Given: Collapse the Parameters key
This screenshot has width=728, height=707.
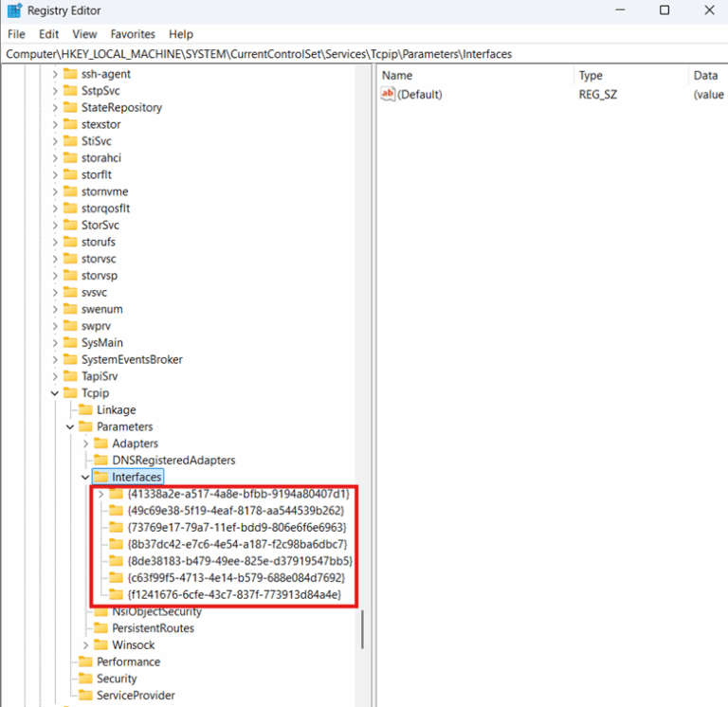Looking at the screenshot, I should (70, 426).
